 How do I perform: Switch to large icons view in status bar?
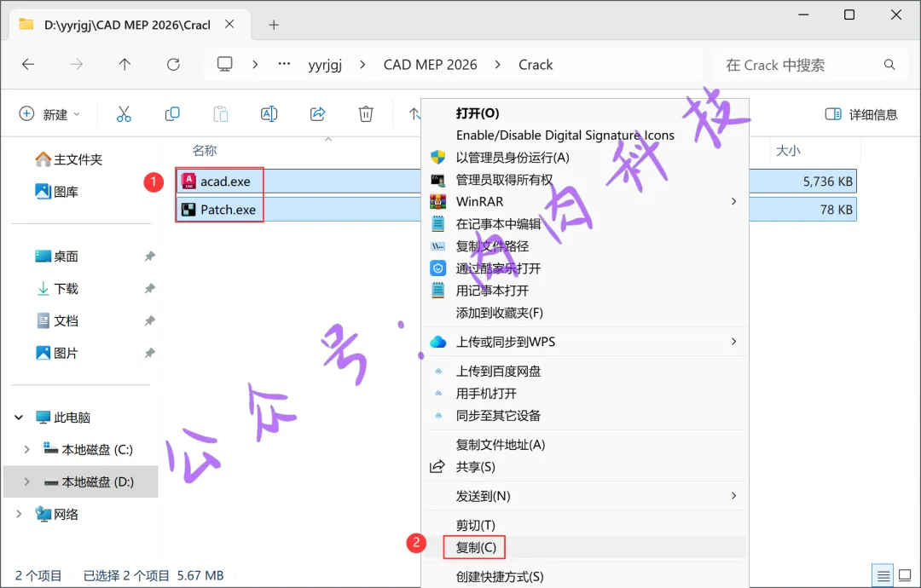point(905,576)
